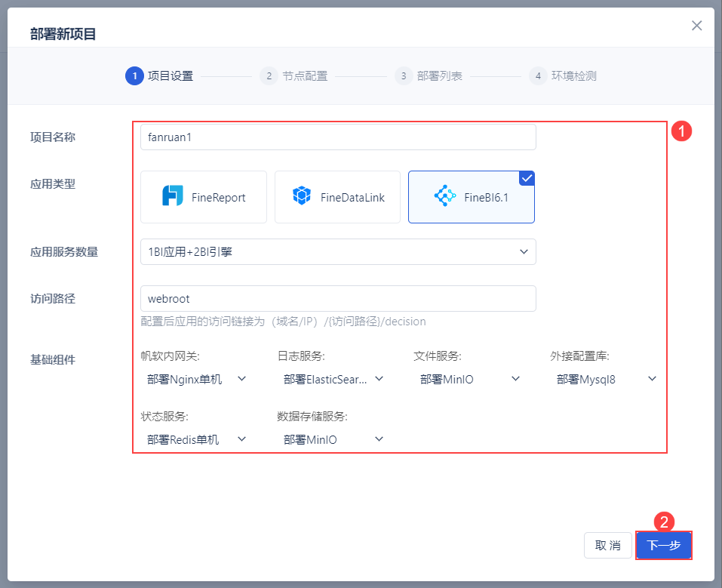Select the FineDataLink application type card

pos(337,197)
